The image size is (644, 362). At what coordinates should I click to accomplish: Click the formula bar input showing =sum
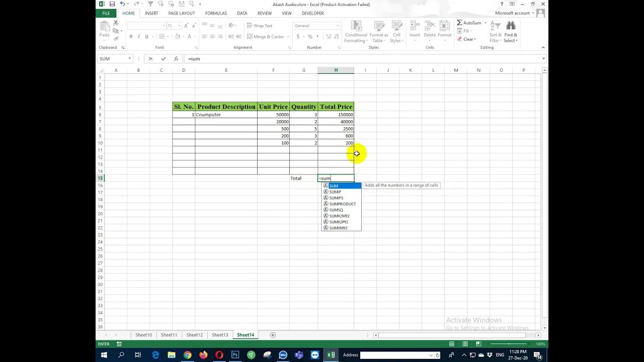362,58
